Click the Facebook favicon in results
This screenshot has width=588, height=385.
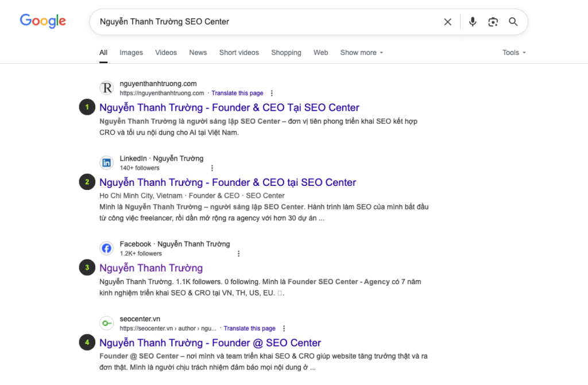click(106, 248)
